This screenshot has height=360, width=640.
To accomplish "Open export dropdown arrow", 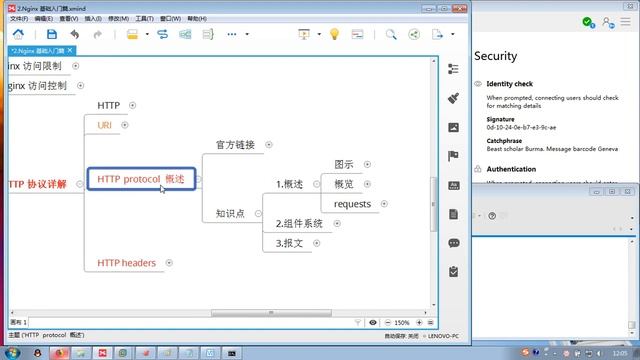I will 452,34.
